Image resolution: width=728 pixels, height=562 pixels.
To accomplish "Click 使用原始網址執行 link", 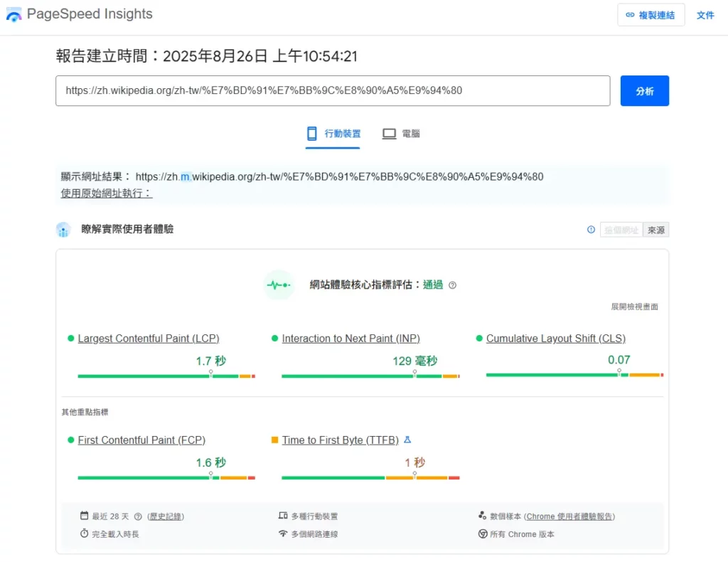I will [107, 193].
